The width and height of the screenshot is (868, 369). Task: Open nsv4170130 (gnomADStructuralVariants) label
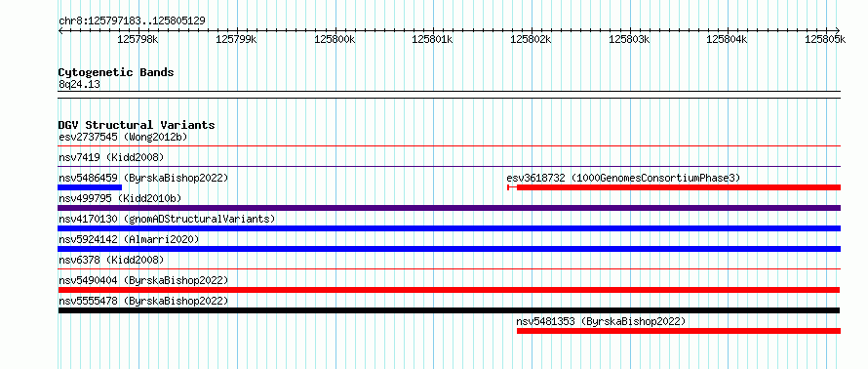167,219
